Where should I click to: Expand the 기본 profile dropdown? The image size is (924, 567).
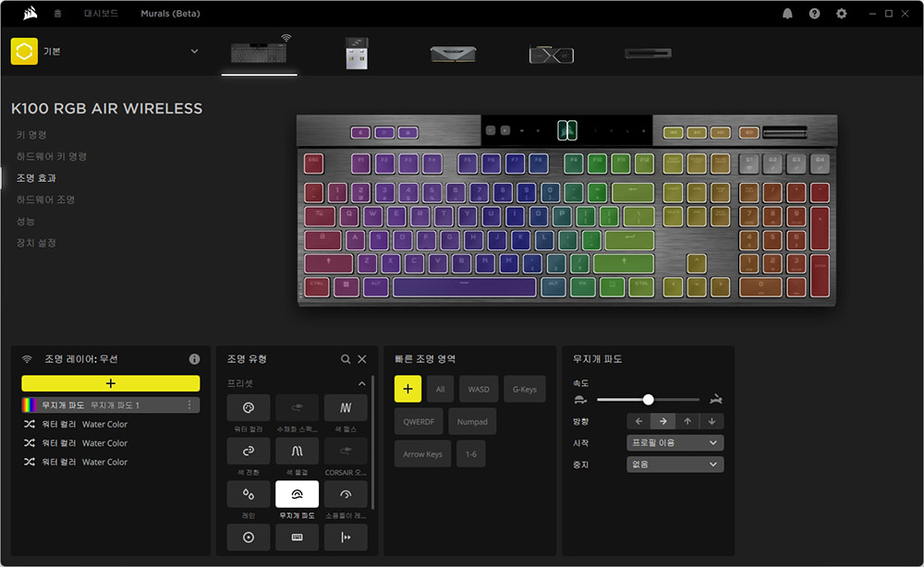194,51
